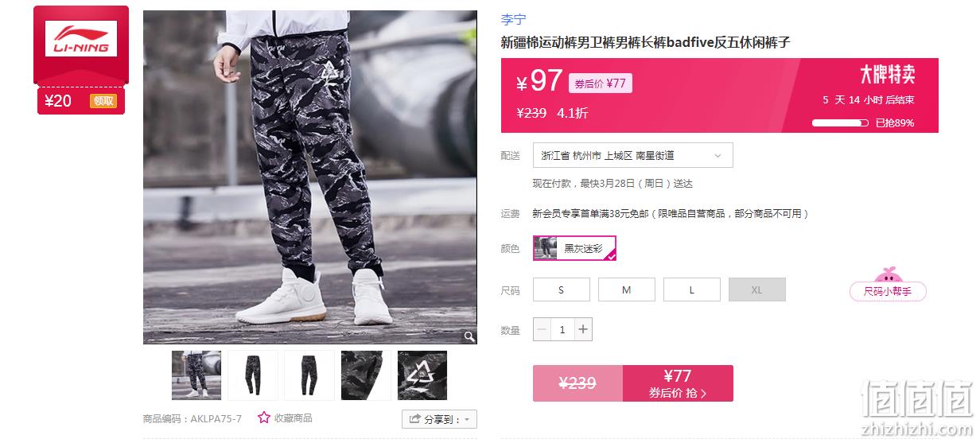Click the share icon next to 分享到

coord(415,419)
